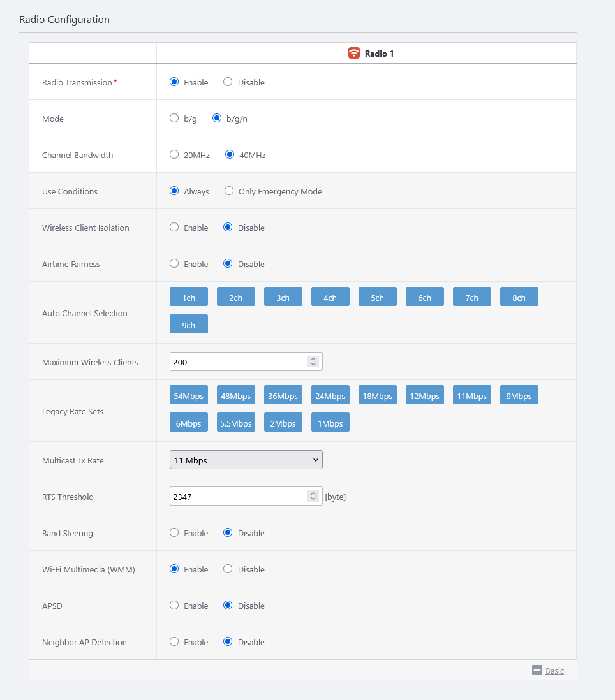This screenshot has height=700, width=615.
Task: Click the Maximum Wireless Clients stepper arrows
Action: point(313,361)
